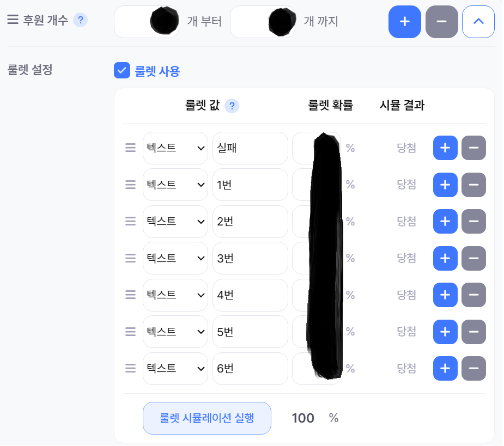Click the 후원 개수 drag handle icon
Screen dimensions: 504x446
click(x=13, y=20)
